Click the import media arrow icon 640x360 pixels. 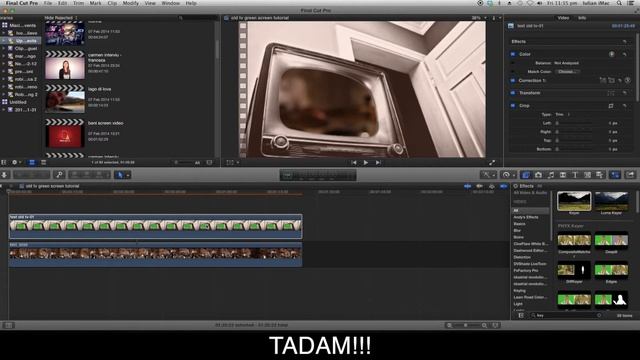(4, 175)
